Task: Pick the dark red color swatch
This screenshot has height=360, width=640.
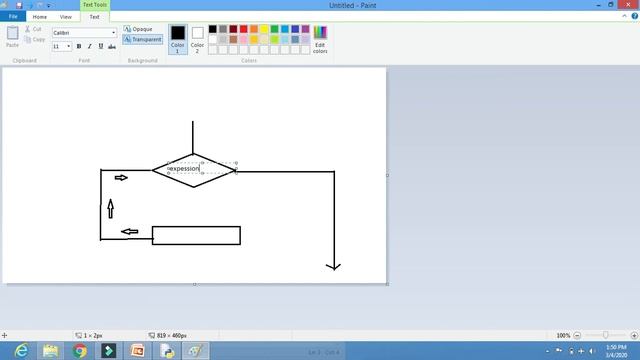Action: point(233,29)
